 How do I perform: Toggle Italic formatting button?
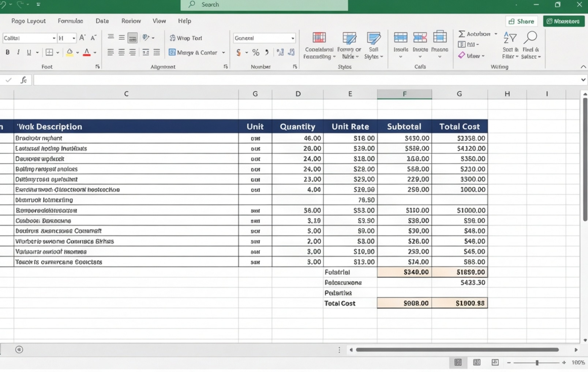(x=18, y=52)
